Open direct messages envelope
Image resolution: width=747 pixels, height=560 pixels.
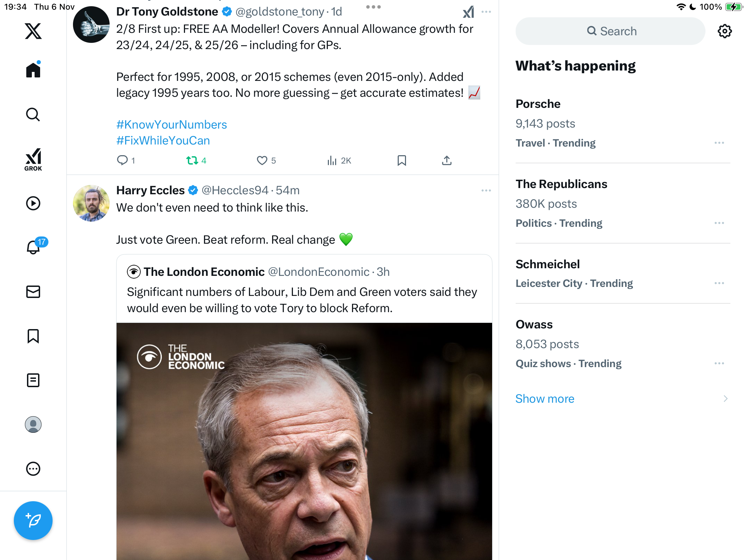click(x=33, y=292)
